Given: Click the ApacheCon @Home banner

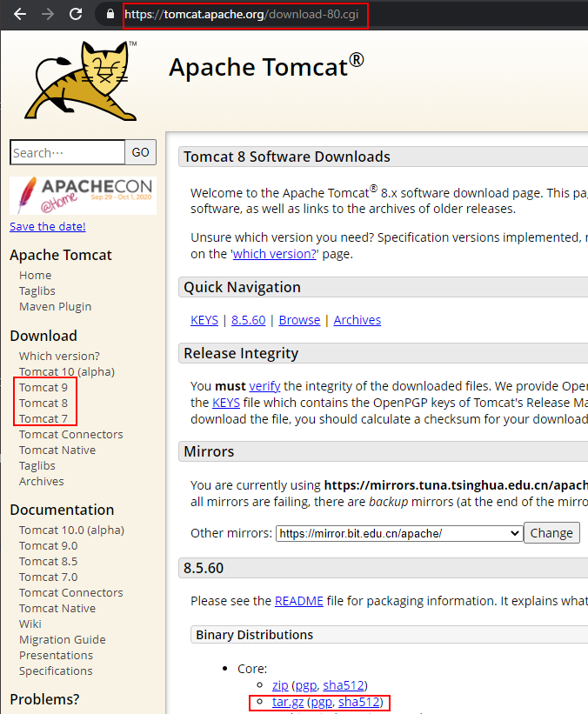Looking at the screenshot, I should (x=83, y=196).
